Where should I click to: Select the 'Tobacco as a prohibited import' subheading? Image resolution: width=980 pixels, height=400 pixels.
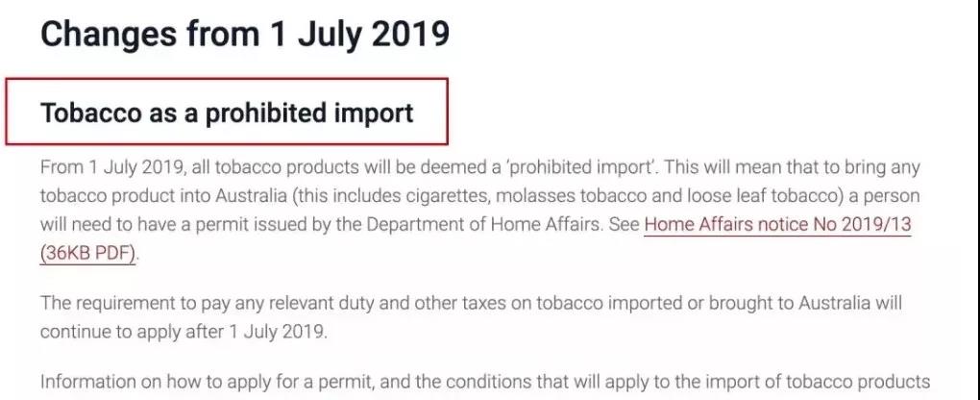(227, 112)
